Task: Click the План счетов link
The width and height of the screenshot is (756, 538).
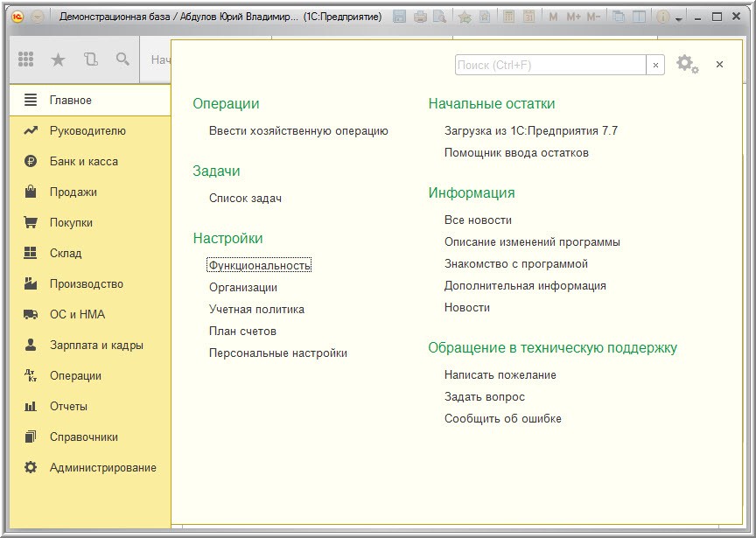Action: pos(242,331)
